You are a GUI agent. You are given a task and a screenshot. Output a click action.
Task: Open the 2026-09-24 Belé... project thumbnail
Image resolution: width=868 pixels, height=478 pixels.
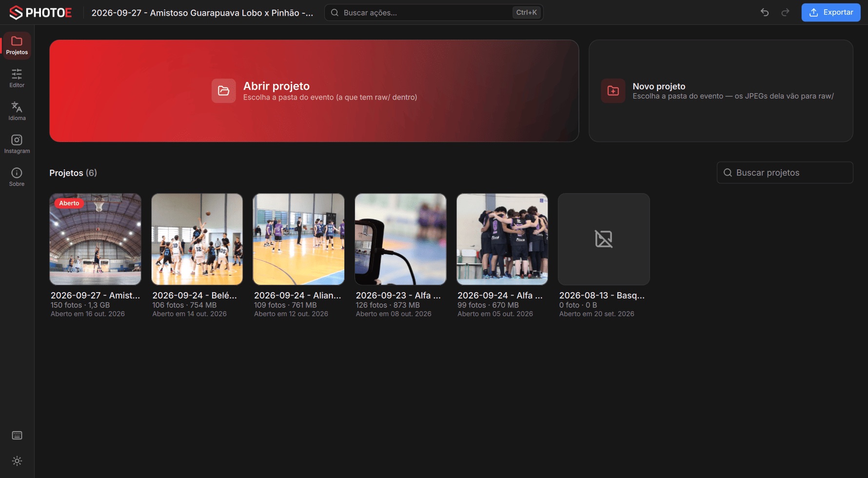[197, 239]
